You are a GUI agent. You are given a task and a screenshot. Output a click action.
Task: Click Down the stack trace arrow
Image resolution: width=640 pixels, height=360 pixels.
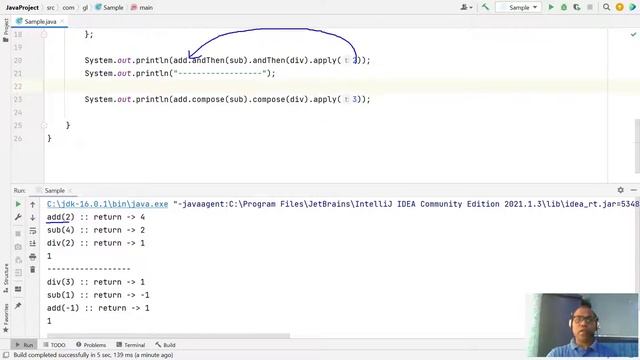(33, 218)
